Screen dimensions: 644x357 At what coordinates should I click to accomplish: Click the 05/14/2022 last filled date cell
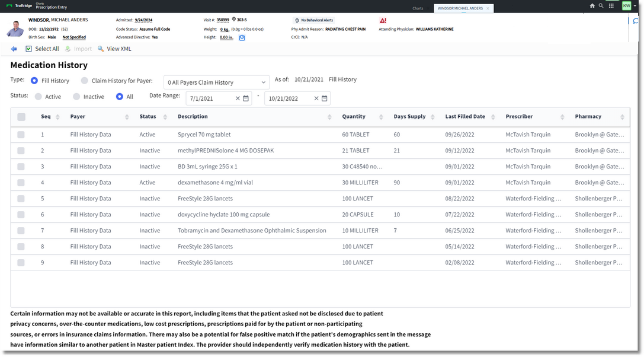(460, 247)
